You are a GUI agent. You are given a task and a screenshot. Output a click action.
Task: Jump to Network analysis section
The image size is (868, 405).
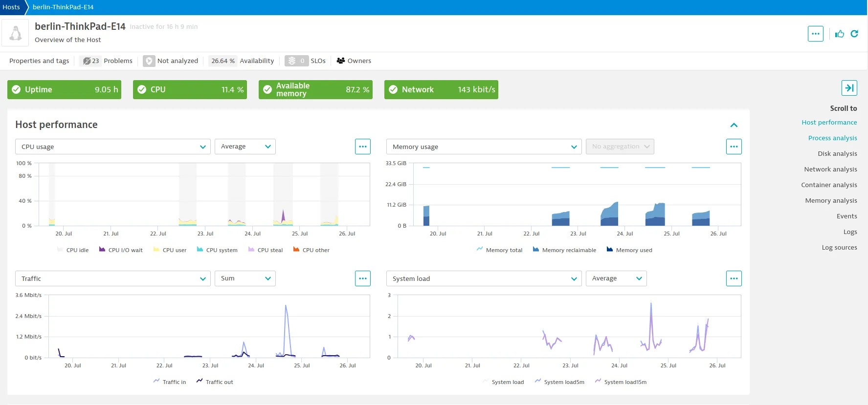[830, 169]
